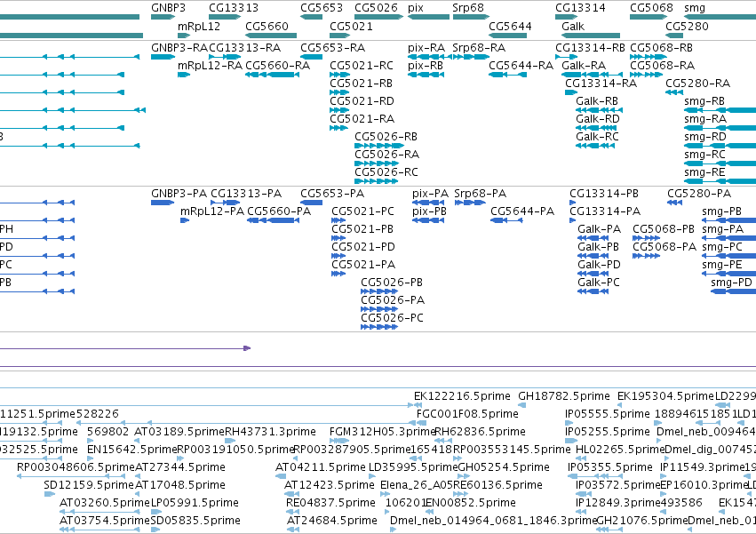Select cDNA AT03189.5prime
Image resolution: width=756 pixels, height=534 pixels.
179,432
